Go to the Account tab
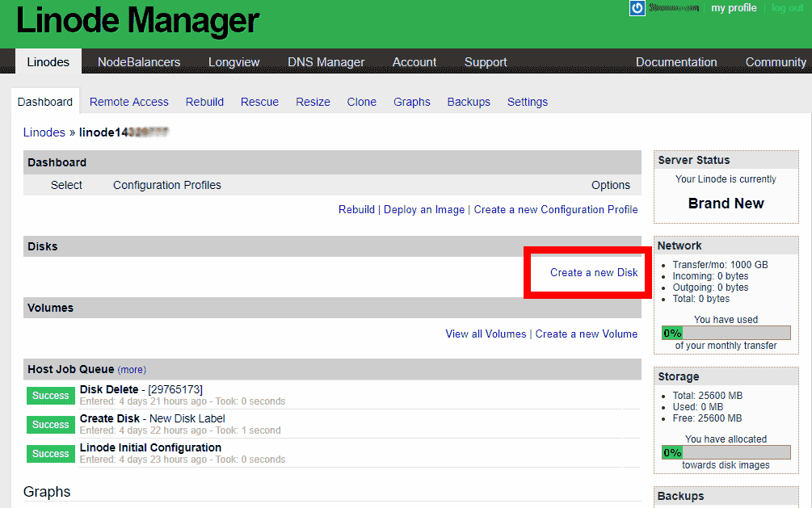 (x=414, y=61)
